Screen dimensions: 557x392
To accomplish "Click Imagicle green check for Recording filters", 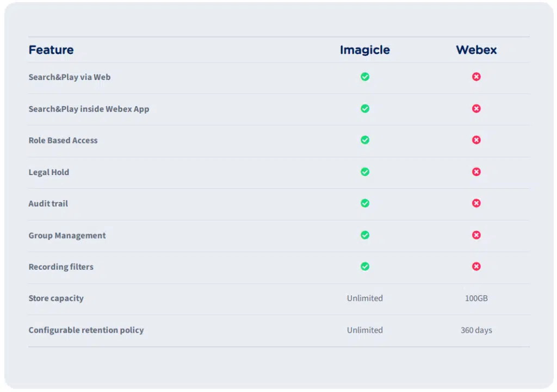I will (x=365, y=266).
